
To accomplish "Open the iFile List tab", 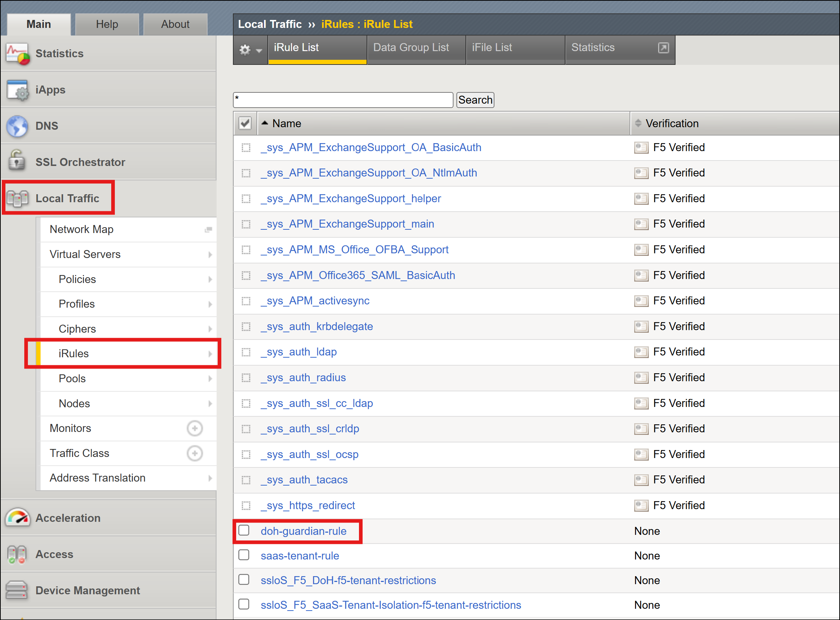I will 515,50.
